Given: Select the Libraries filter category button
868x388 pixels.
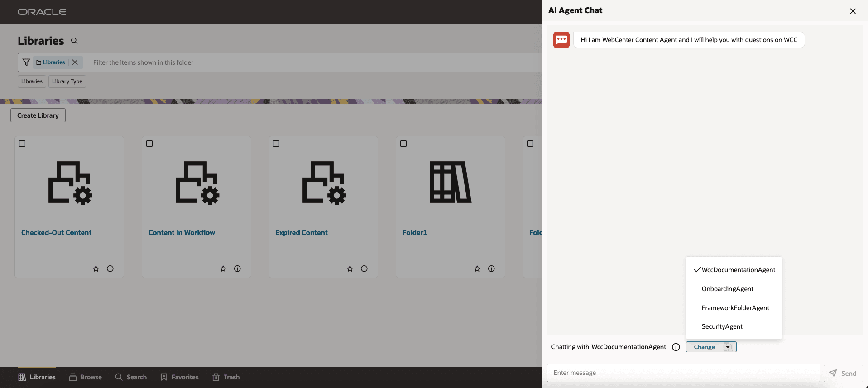Looking at the screenshot, I should (32, 81).
